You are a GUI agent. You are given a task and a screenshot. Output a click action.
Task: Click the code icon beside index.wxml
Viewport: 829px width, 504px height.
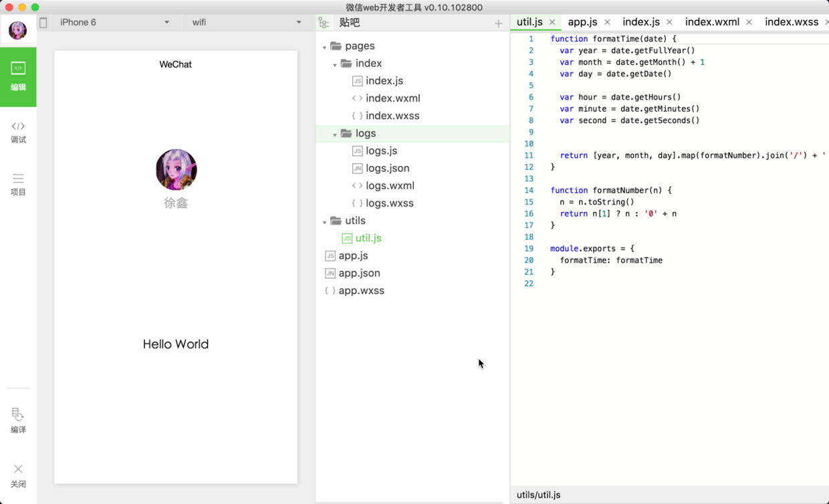point(357,98)
